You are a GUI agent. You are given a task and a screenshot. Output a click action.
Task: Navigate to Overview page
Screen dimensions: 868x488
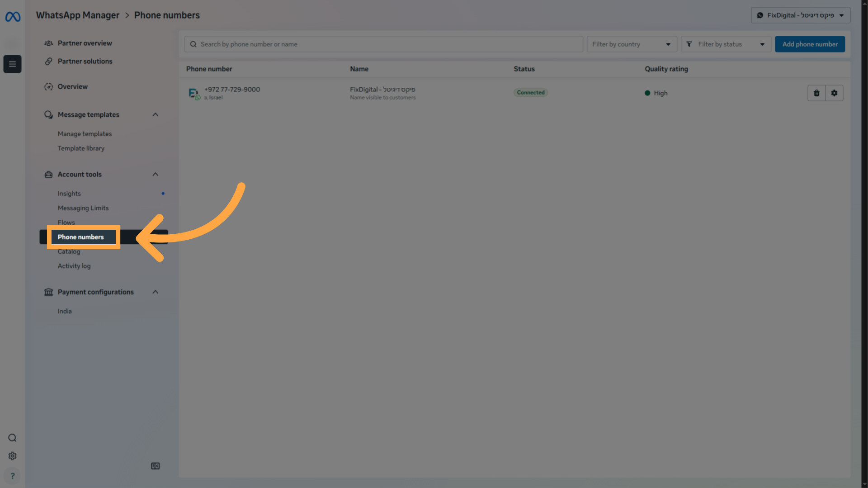click(72, 86)
